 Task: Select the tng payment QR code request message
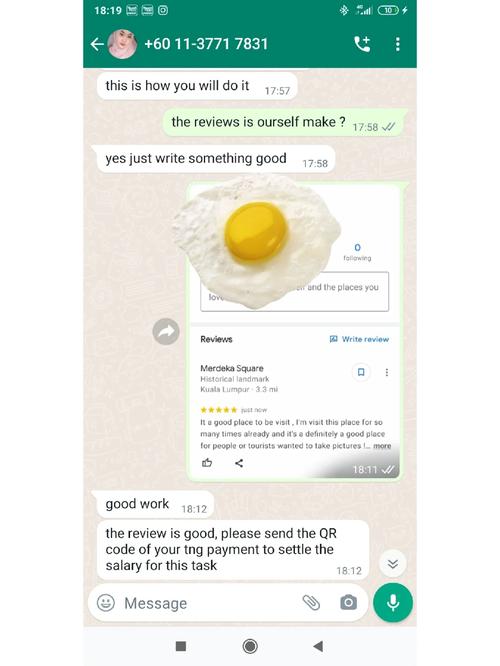[x=231, y=550]
